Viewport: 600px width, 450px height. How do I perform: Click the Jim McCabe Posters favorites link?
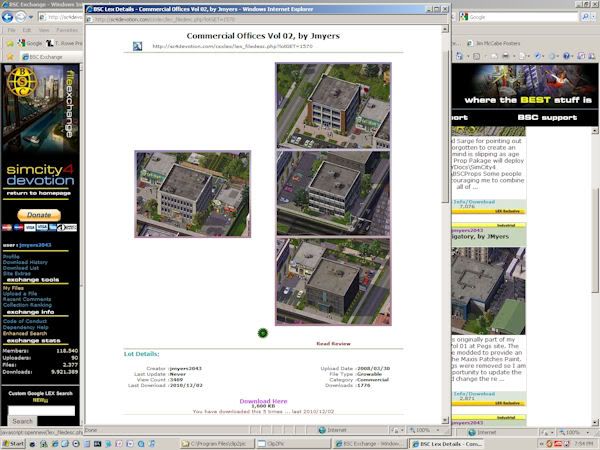point(494,43)
